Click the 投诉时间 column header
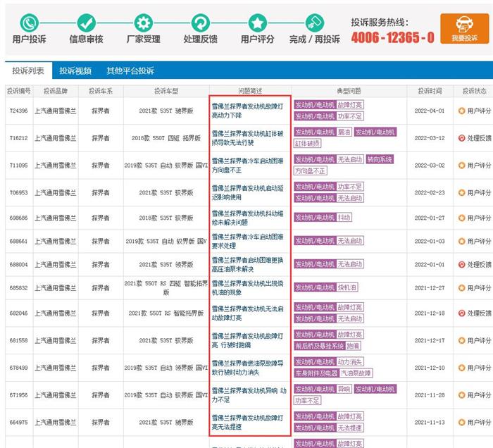The width and height of the screenshot is (493, 448). [x=430, y=91]
